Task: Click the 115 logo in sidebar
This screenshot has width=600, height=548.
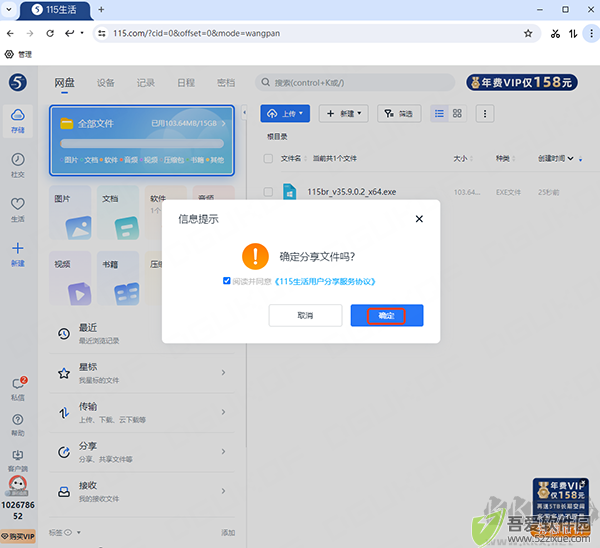Action: click(18, 82)
